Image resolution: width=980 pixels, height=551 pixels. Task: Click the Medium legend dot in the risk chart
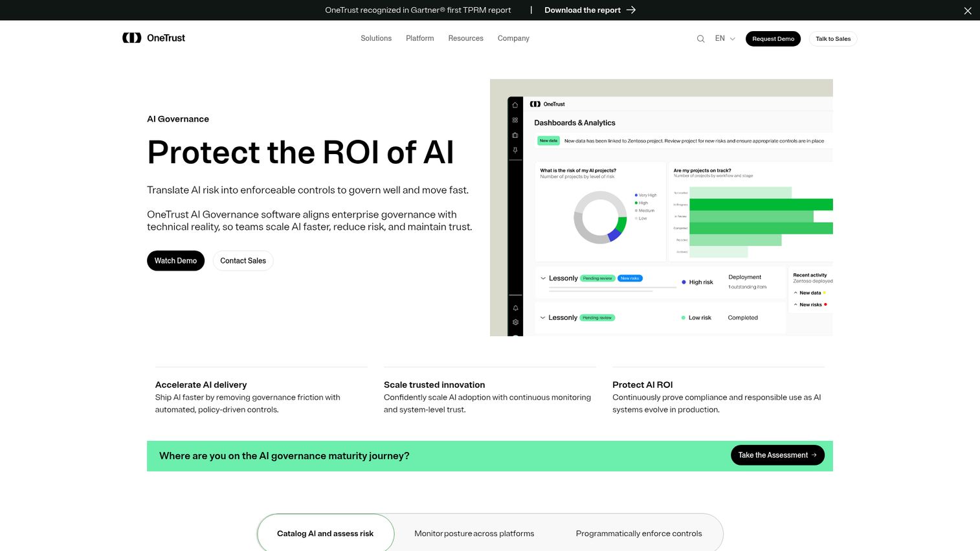tap(636, 210)
